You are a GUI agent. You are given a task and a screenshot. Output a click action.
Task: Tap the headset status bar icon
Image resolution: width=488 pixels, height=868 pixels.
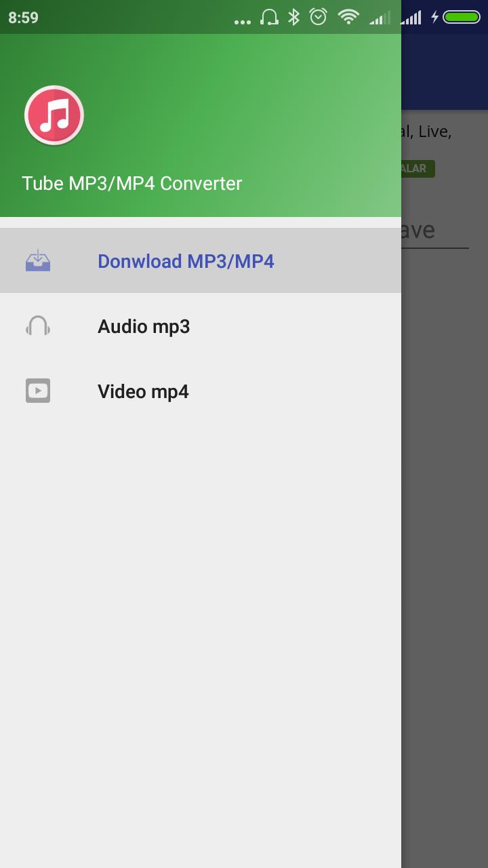pos(269,17)
